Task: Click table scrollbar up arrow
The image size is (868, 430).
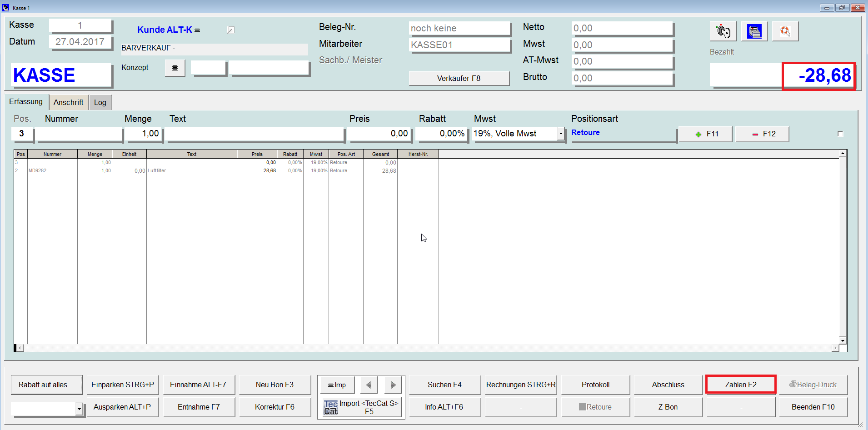Action: [843, 154]
